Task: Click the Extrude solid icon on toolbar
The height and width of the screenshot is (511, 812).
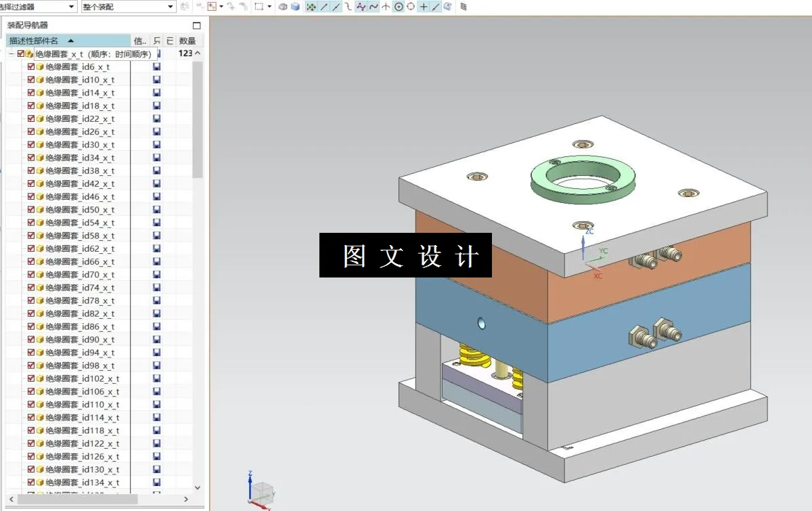Action: [295, 7]
